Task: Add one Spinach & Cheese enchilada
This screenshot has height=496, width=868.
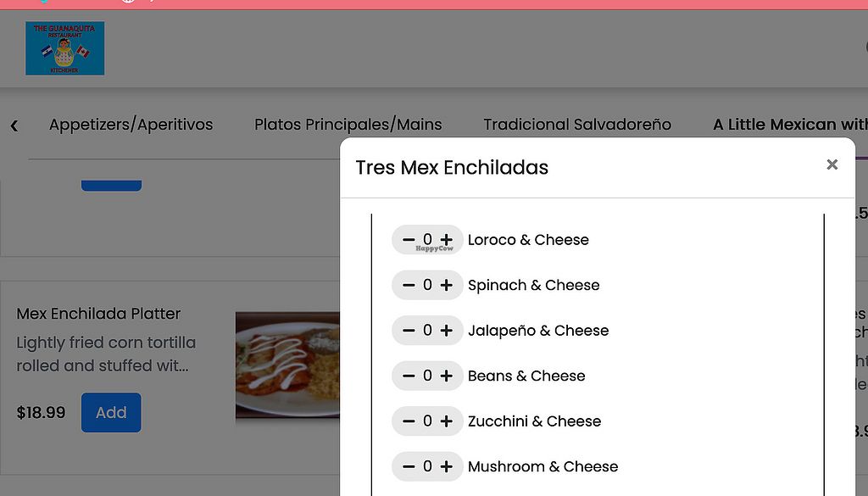Action: [x=447, y=285]
